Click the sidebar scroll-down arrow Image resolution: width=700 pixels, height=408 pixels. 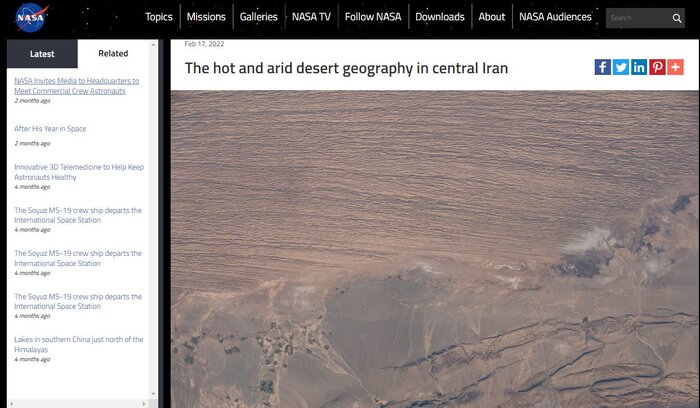(x=154, y=394)
